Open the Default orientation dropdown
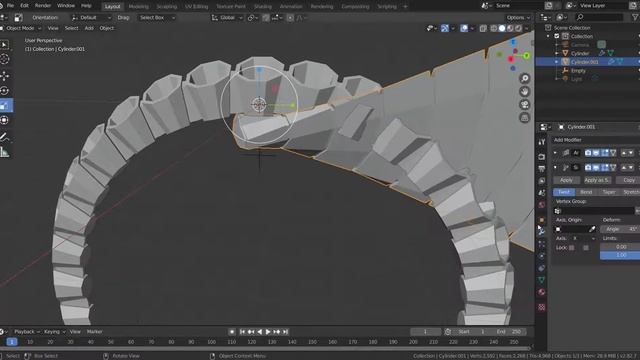 click(x=91, y=18)
